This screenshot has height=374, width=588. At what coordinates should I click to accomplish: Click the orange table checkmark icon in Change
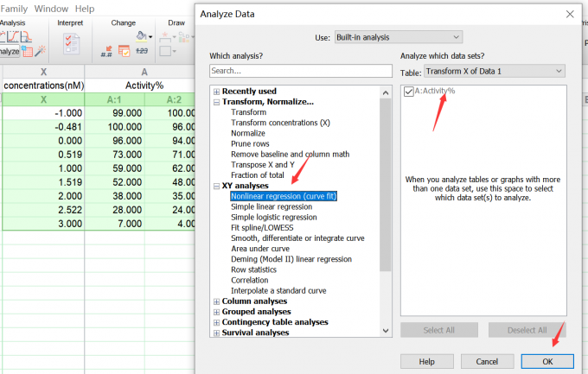(x=125, y=53)
